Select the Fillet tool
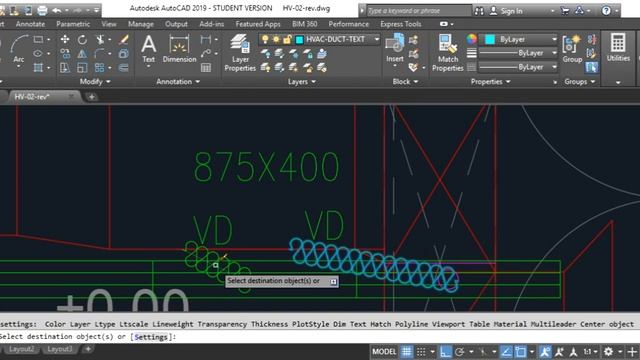640x360 pixels. (99, 53)
